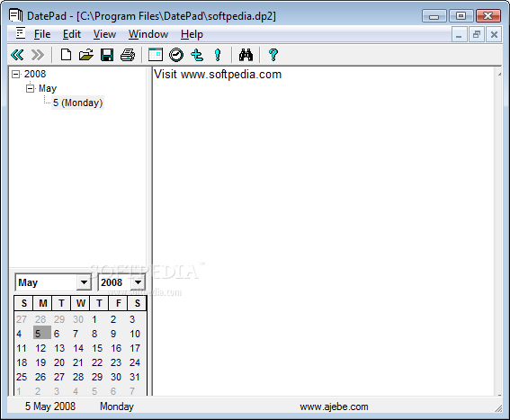The image size is (510, 420).
Task: Open the View menu
Action: pos(104,34)
